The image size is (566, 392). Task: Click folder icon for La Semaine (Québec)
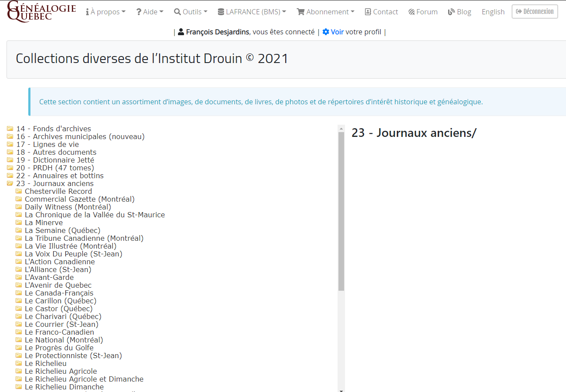click(19, 230)
